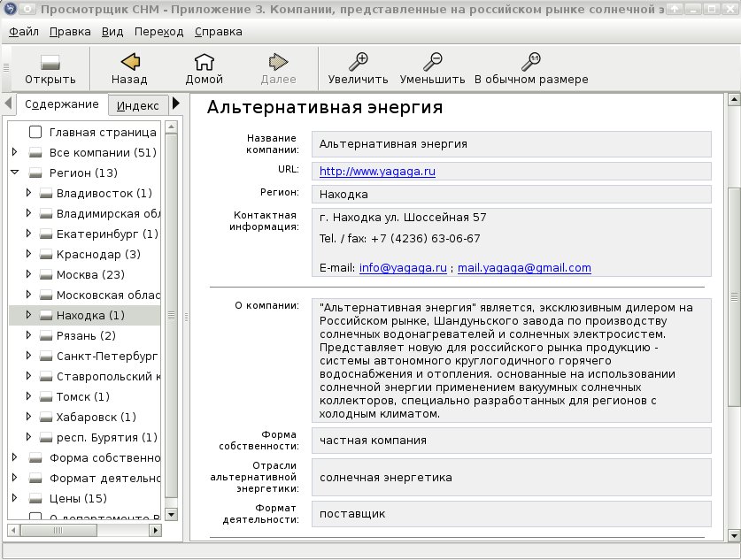Click the pane splitter handle beside the sidebar
The height and width of the screenshot is (560, 741).
pyautogui.click(x=186, y=318)
